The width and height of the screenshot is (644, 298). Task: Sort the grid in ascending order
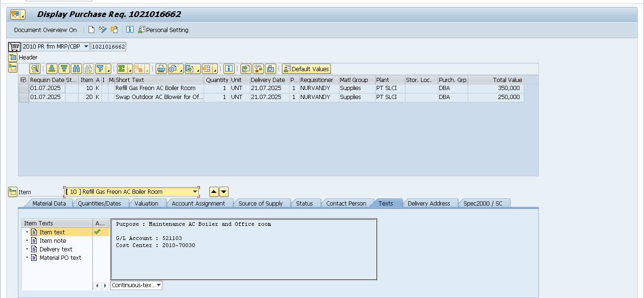pos(52,69)
